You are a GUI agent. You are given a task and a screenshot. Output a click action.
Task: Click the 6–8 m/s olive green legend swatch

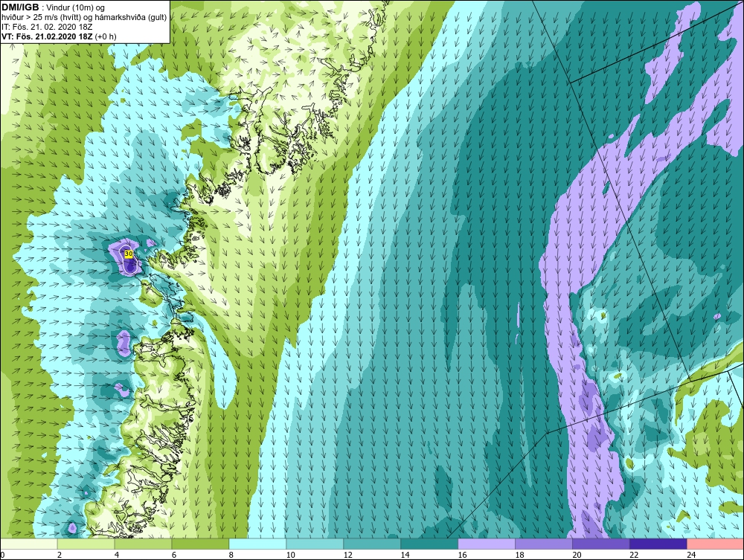click(200, 544)
